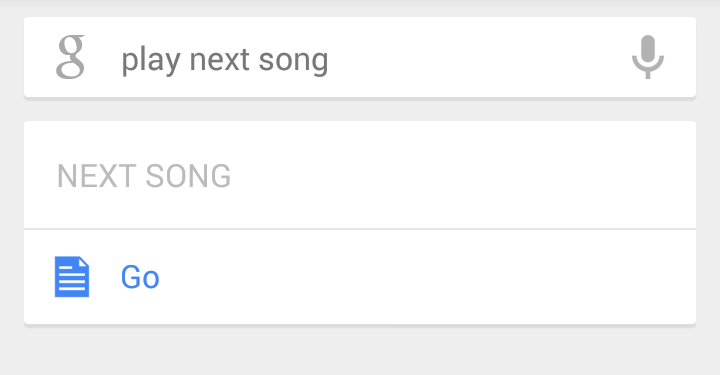Click the word "play" in the search box
The width and height of the screenshot is (720, 375).
tap(151, 61)
